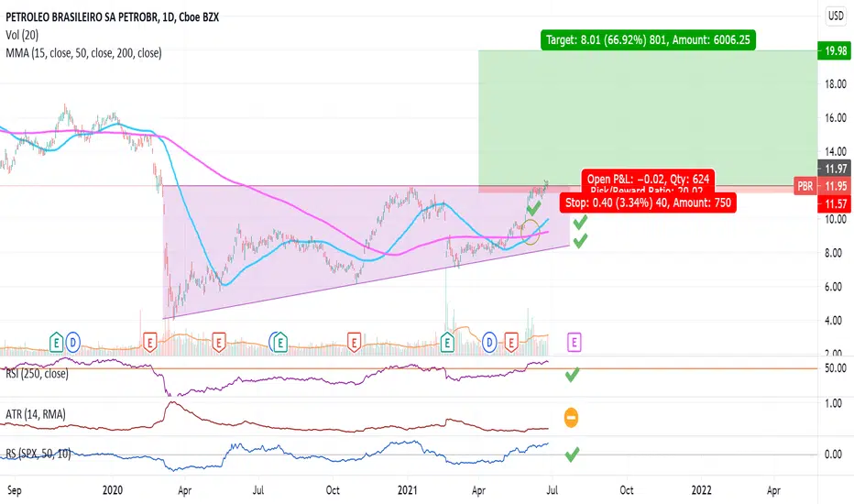Click the green checkmark beside the candles
854x504 pixels.
click(x=533, y=208)
